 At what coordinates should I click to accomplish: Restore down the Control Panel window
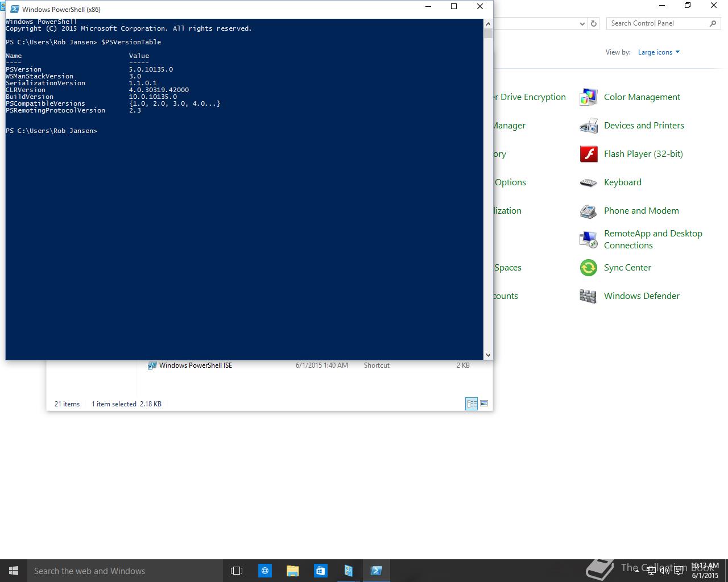(688, 6)
